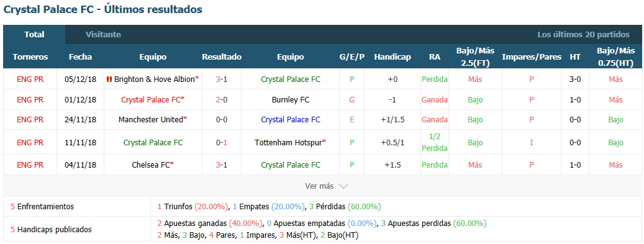644x244 pixels.
Task: Click the Ver más text link
Action: pos(319,186)
